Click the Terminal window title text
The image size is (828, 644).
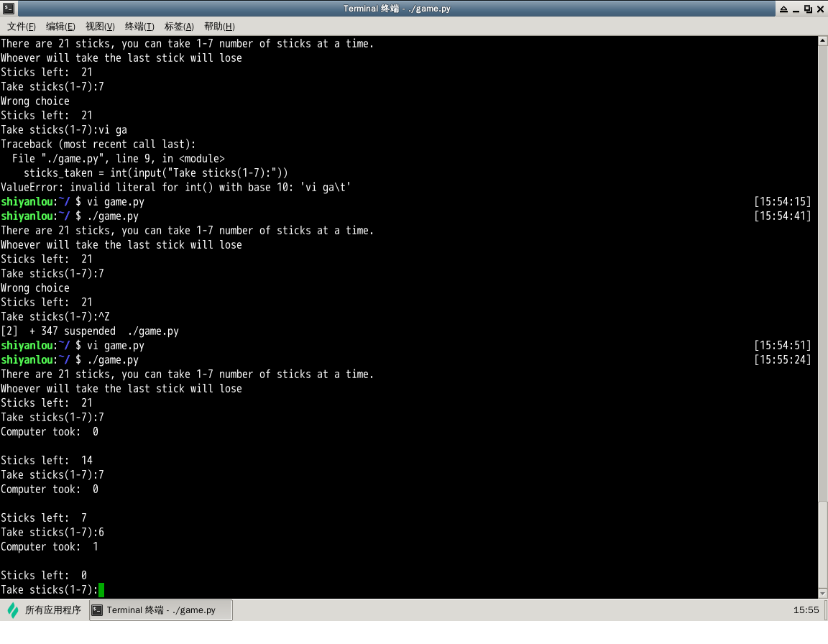(x=397, y=9)
